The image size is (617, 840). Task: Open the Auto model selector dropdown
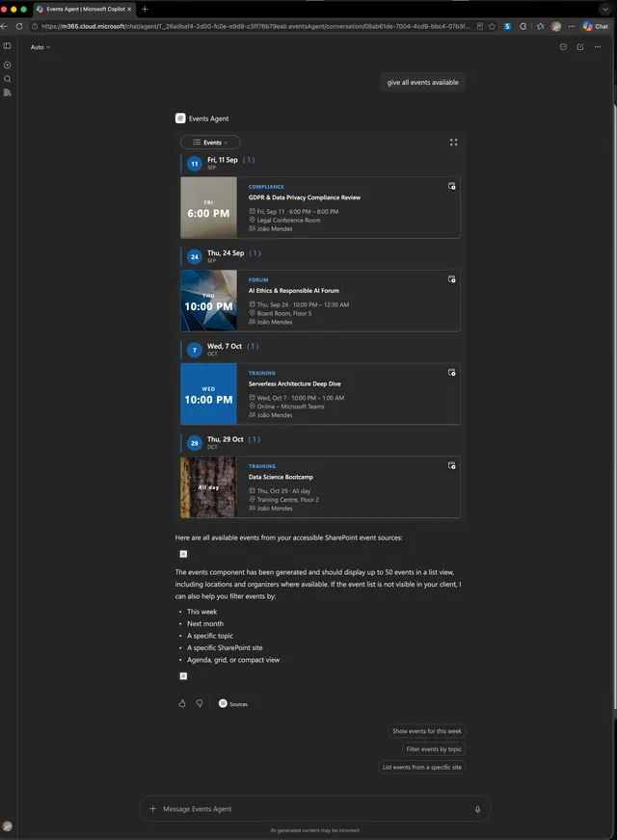click(40, 47)
